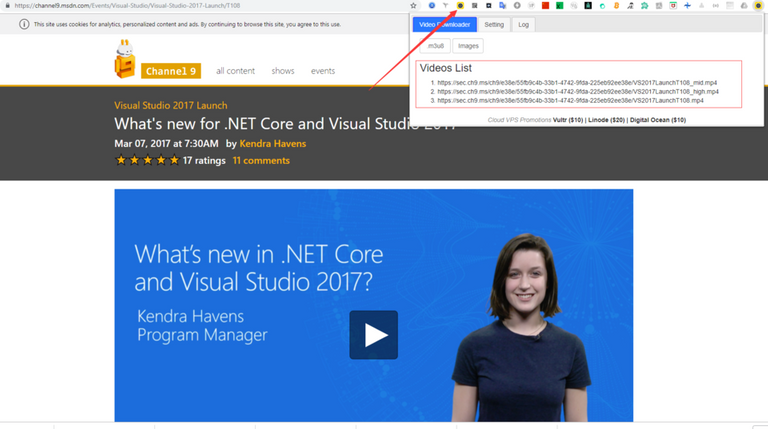Click the video play button
768x429 pixels.
point(373,335)
